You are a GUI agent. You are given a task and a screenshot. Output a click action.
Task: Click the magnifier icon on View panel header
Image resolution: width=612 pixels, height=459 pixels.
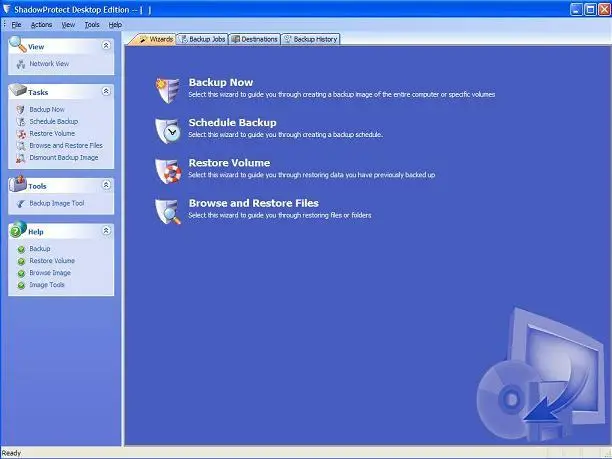(18, 44)
